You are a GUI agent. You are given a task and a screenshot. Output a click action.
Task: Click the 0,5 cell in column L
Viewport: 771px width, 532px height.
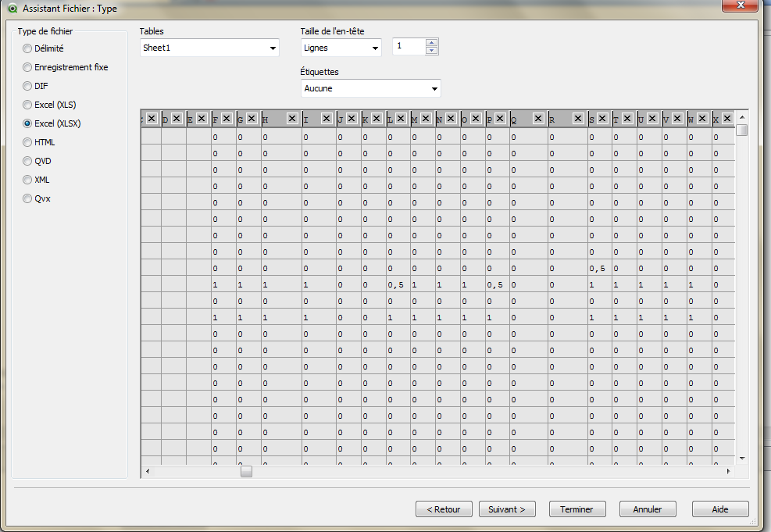(x=398, y=284)
